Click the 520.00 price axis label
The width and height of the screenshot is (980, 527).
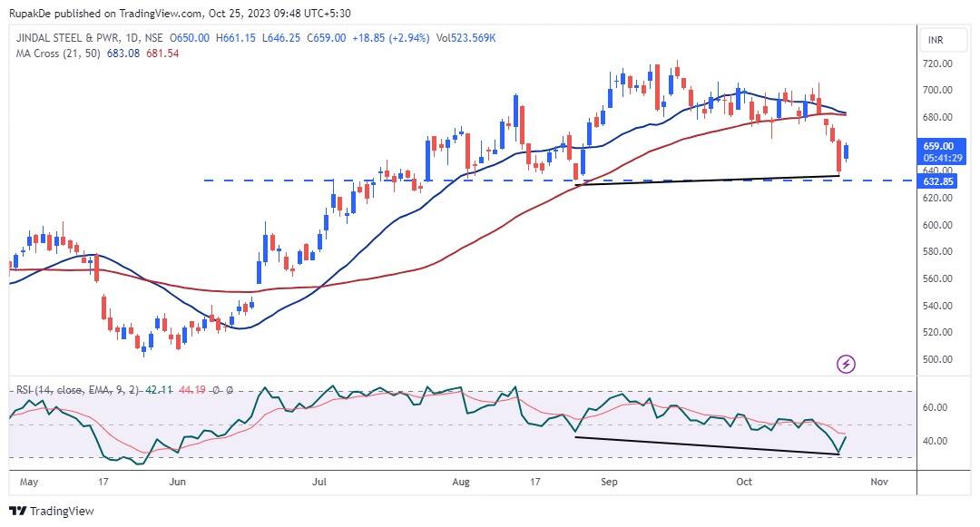point(937,332)
